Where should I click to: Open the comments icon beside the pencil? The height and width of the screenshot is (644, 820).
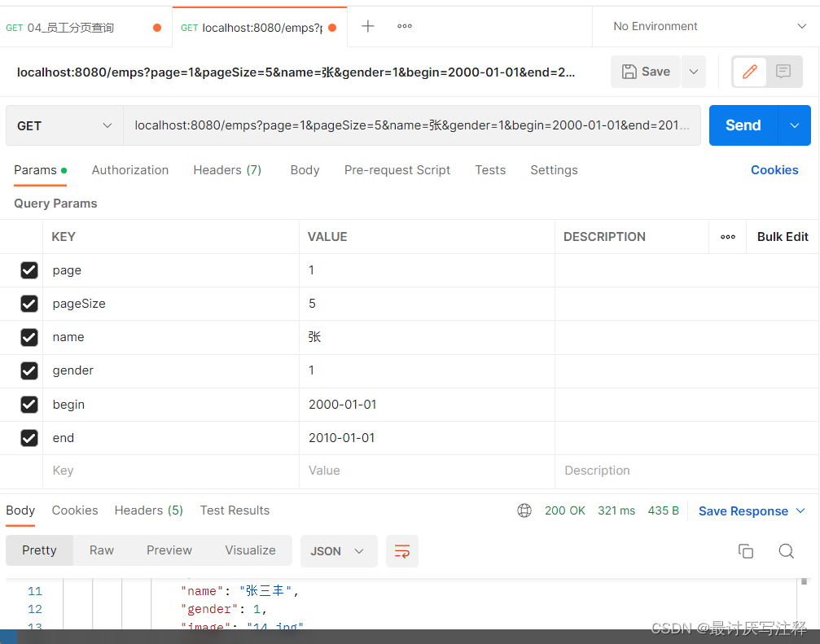783,72
